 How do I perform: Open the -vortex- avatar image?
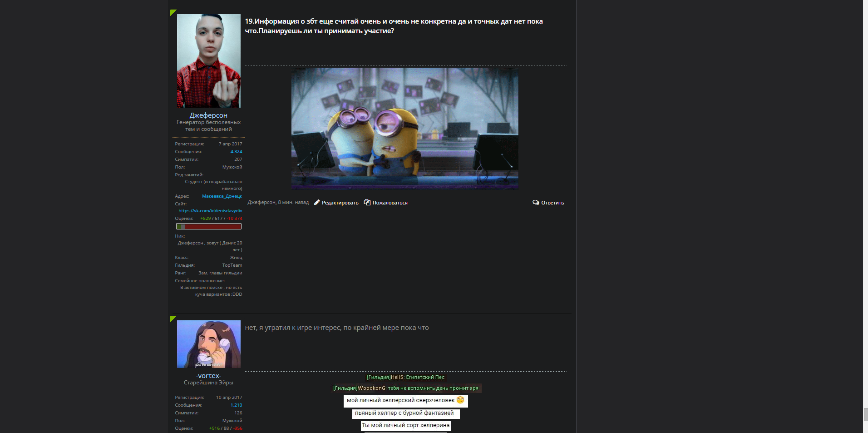[x=209, y=344]
